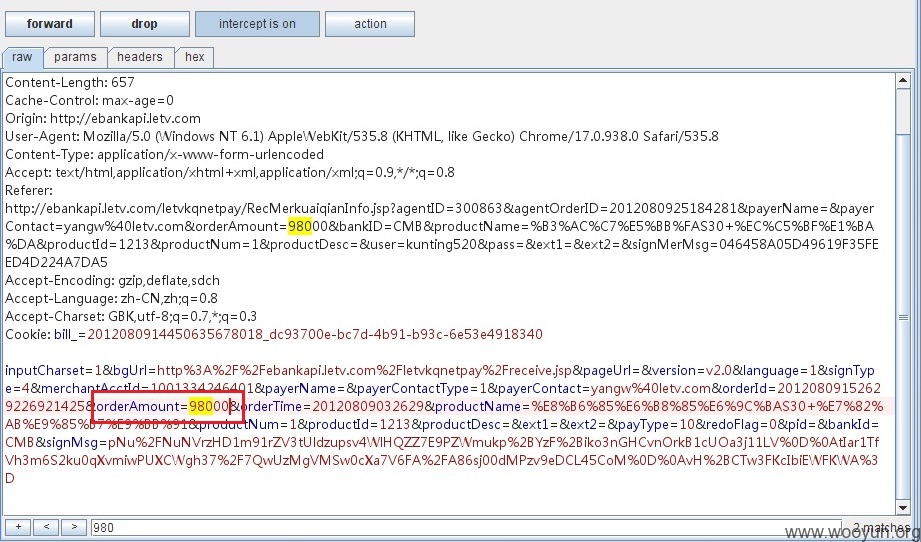This screenshot has height=542, width=921.
Task: Click the Referer: label line
Action: [29, 190]
